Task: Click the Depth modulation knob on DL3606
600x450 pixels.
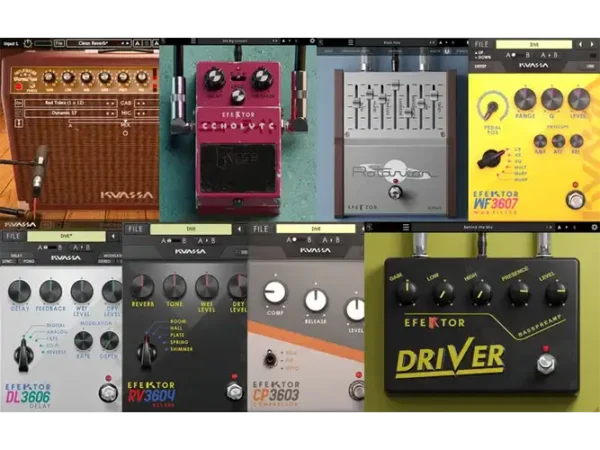Action: pyautogui.click(x=109, y=341)
